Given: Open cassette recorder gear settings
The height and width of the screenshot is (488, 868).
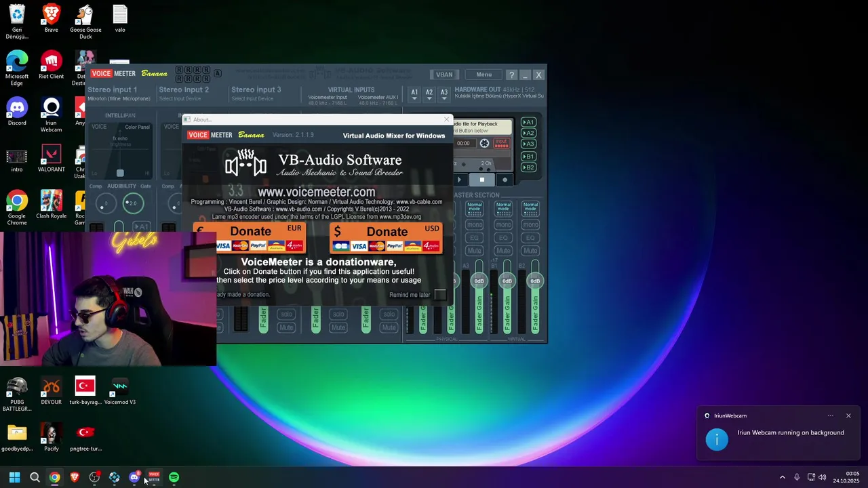Looking at the screenshot, I should tap(484, 143).
